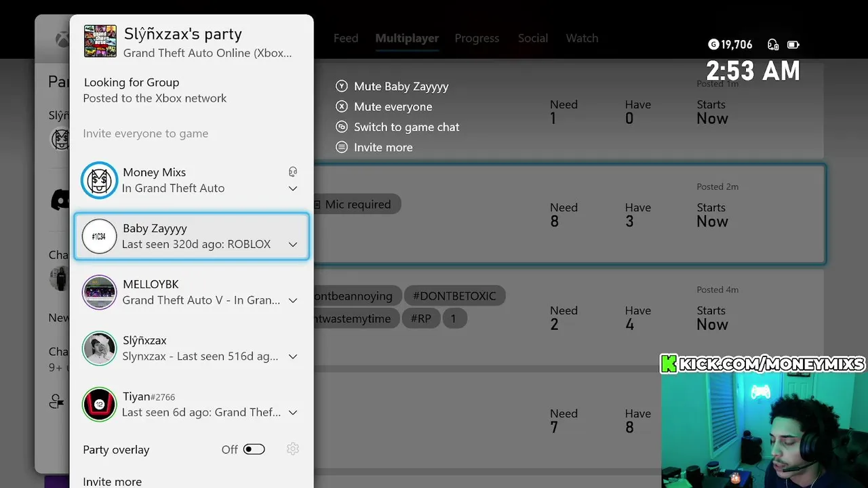Click the 2:53 AM clock
Image resolution: width=868 pixels, height=488 pixels.
[753, 70]
